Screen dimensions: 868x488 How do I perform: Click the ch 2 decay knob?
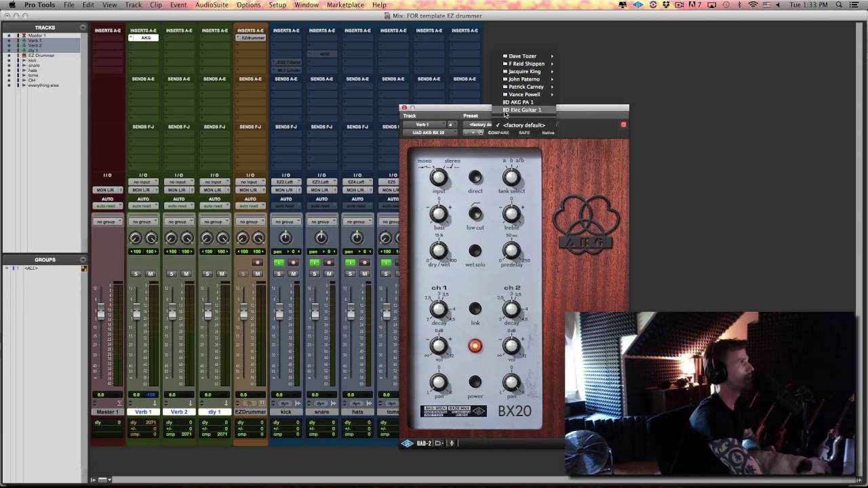click(511, 310)
